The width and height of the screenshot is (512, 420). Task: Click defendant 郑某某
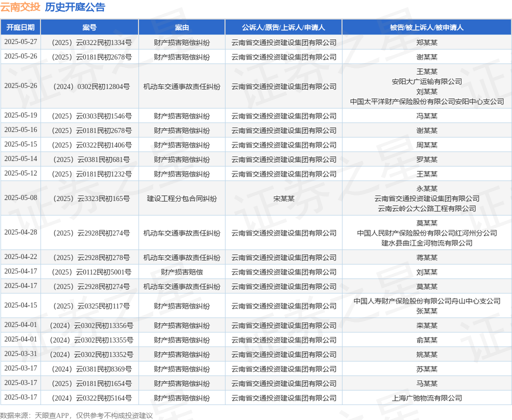427,42
